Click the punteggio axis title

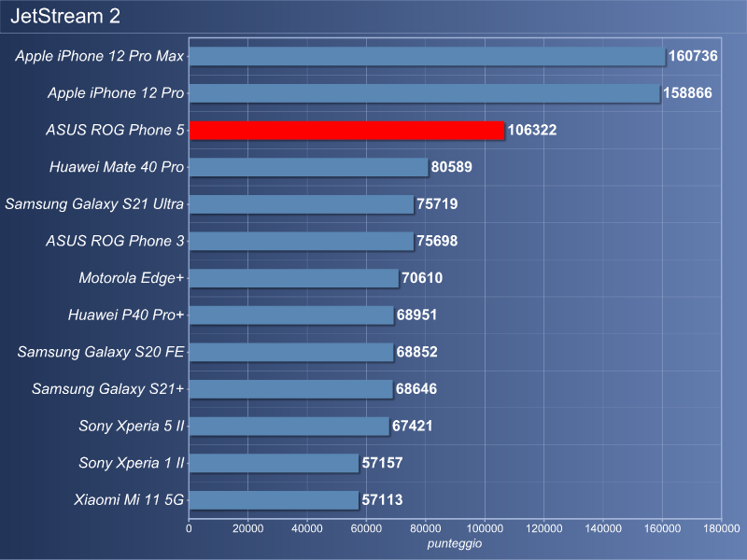tap(455, 544)
